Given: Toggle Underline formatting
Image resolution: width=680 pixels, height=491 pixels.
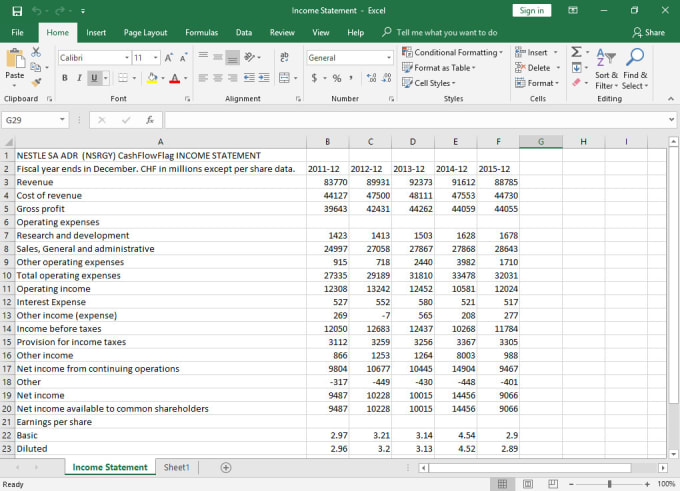Looking at the screenshot, I should coord(94,78).
